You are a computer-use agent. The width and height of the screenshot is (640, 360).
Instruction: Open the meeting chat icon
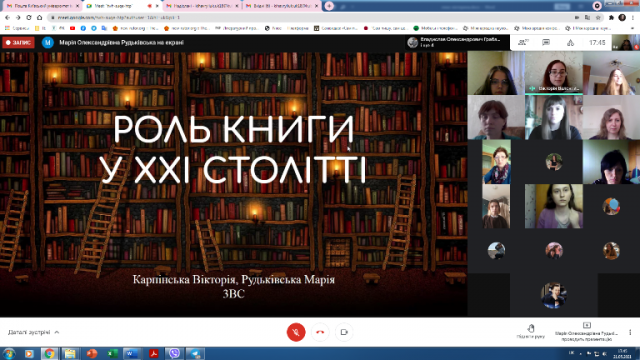point(546,42)
